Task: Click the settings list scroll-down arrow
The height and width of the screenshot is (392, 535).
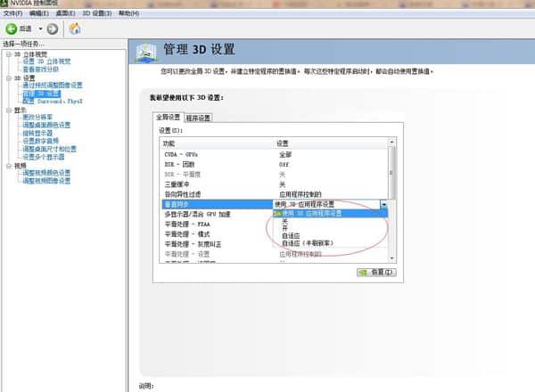Action: pos(391,258)
